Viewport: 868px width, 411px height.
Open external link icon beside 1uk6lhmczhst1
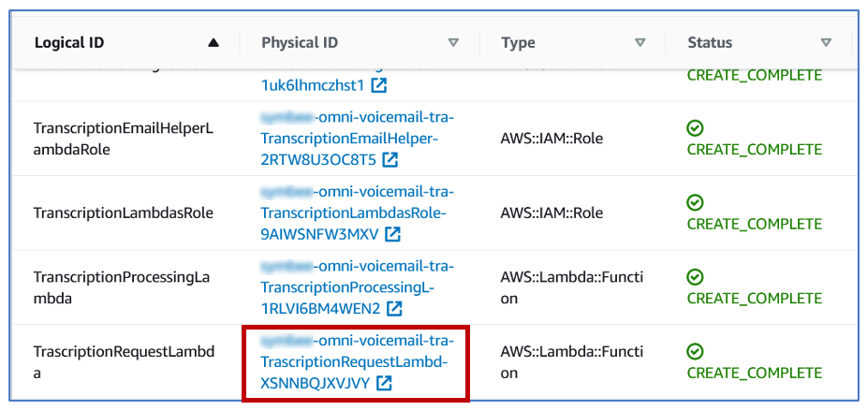pos(379,86)
